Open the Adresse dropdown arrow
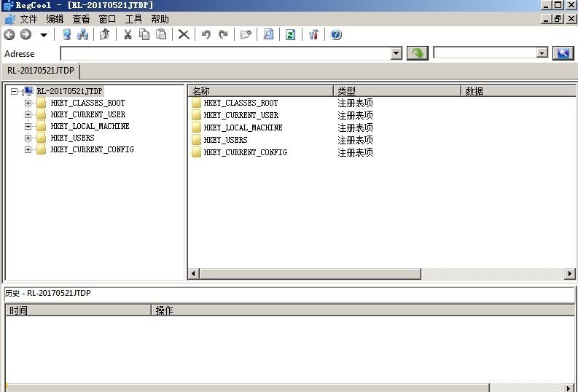 (x=396, y=53)
